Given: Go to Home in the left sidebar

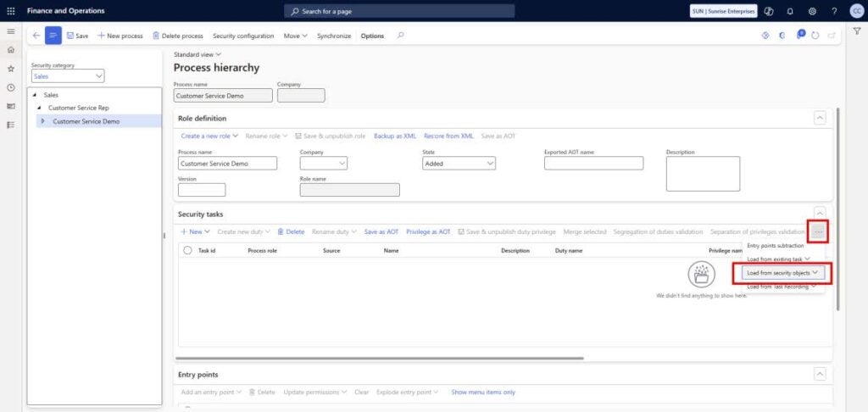Looking at the screenshot, I should tap(10, 50).
